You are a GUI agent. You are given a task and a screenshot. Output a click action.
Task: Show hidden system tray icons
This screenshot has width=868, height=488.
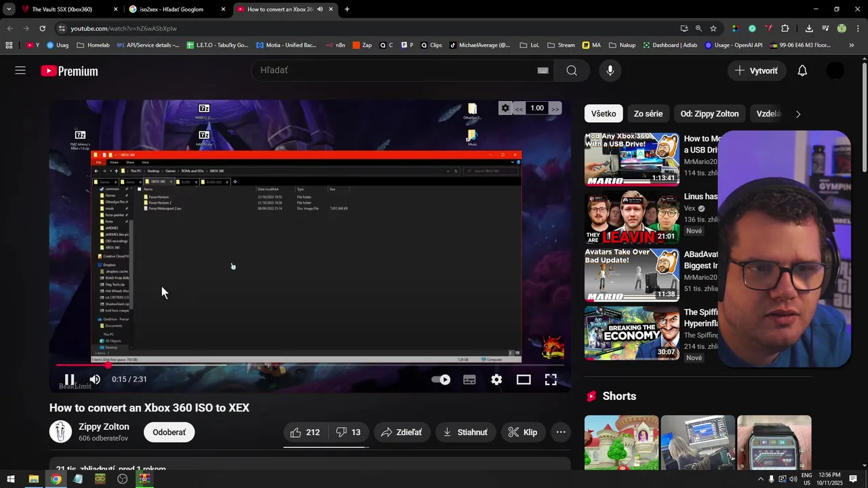760,479
